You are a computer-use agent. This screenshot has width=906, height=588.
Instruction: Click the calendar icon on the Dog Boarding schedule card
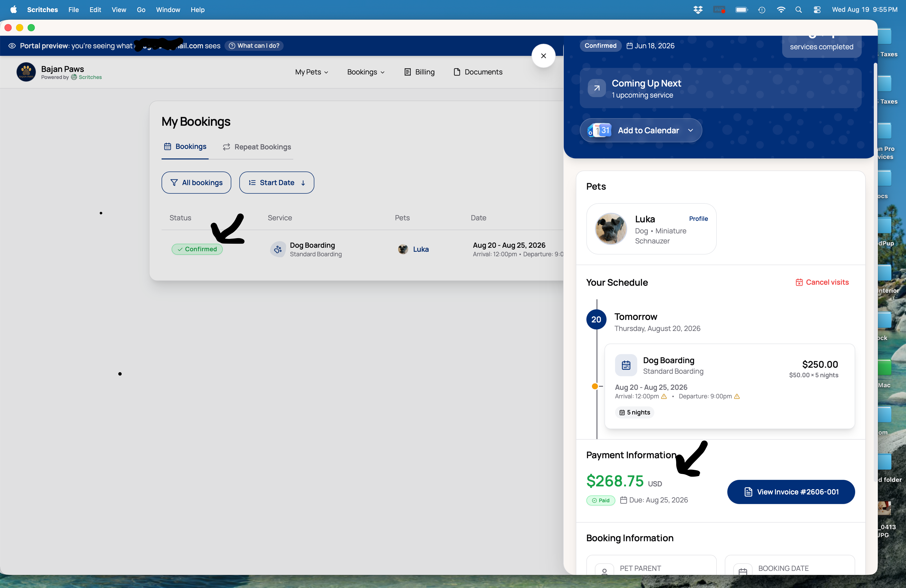626,365
